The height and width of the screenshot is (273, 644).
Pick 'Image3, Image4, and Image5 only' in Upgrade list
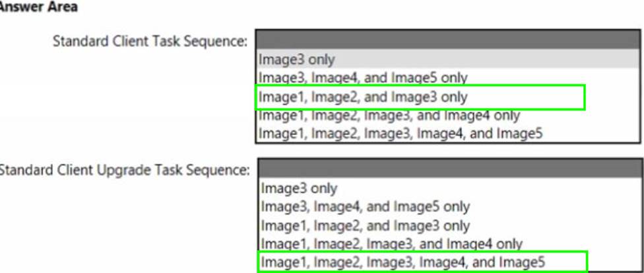pyautogui.click(x=365, y=207)
